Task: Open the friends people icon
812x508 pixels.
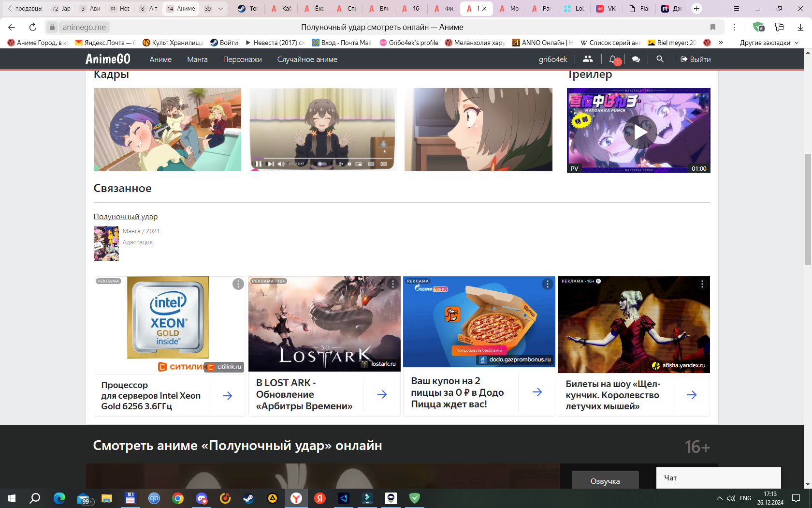Action: 588,59
